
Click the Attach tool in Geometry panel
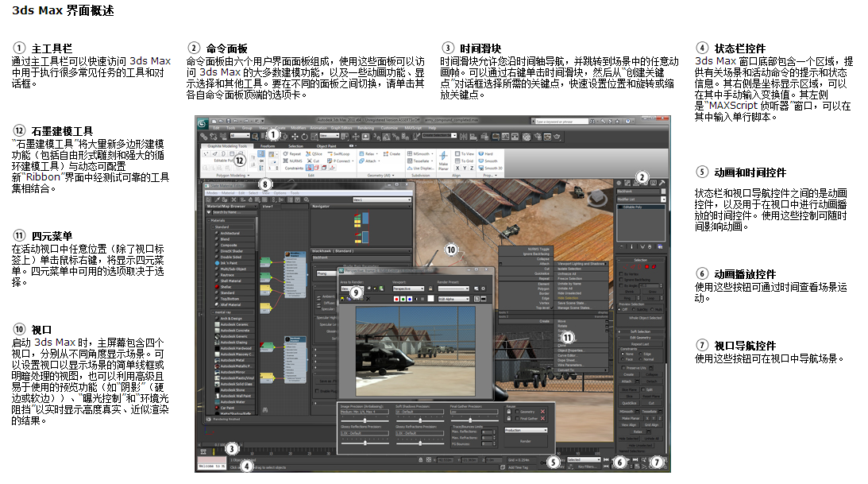368,161
